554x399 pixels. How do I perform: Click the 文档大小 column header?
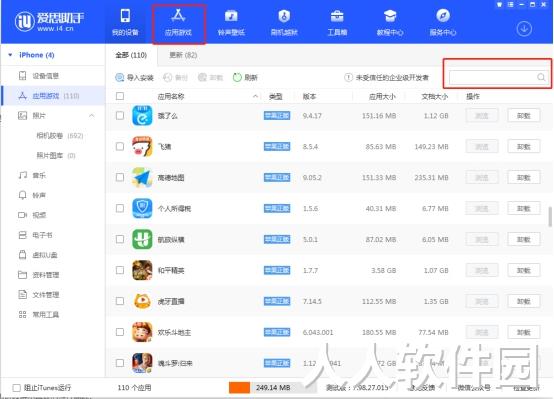point(435,96)
